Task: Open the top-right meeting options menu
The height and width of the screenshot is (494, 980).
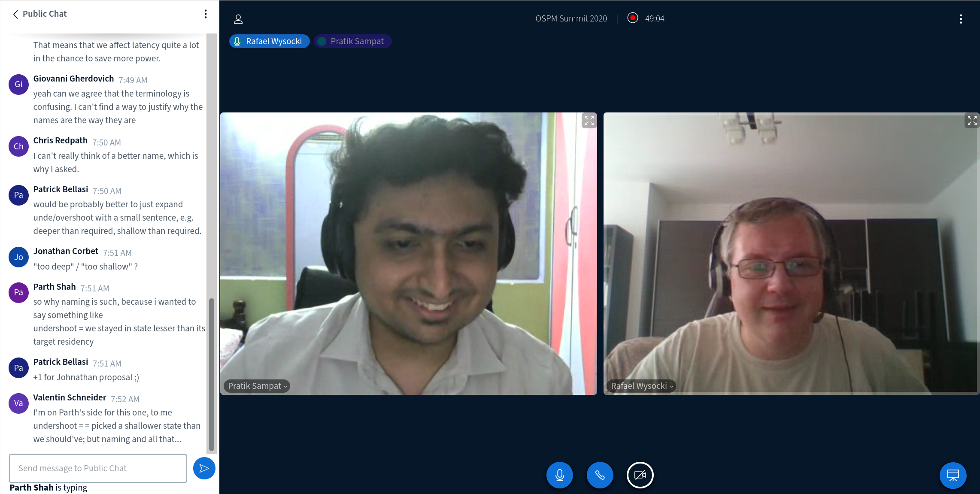Action: pyautogui.click(x=961, y=19)
